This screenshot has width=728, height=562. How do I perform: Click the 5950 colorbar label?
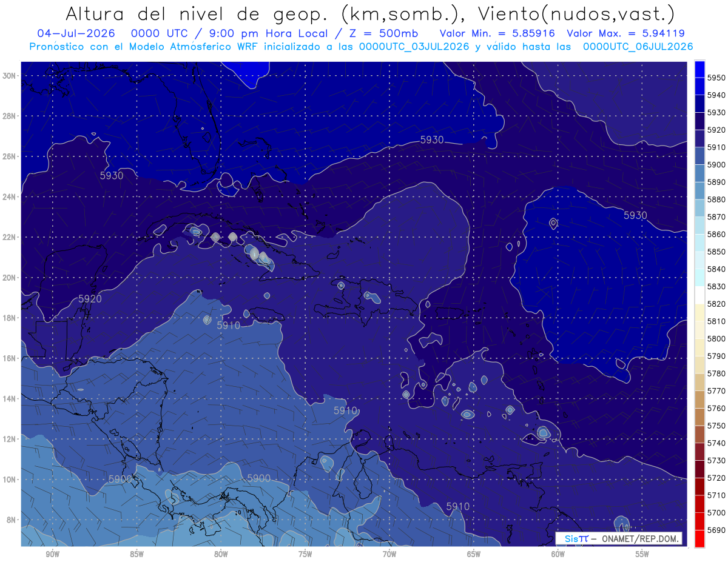tap(716, 78)
